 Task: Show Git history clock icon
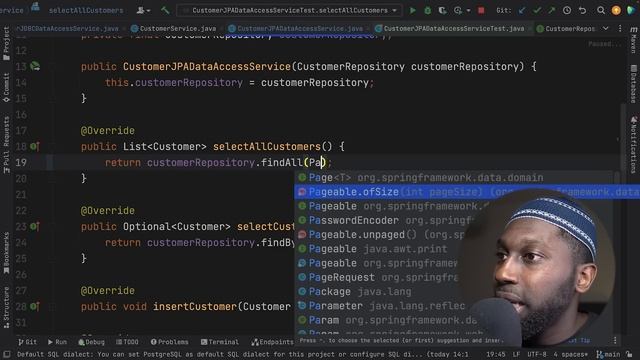point(567,10)
